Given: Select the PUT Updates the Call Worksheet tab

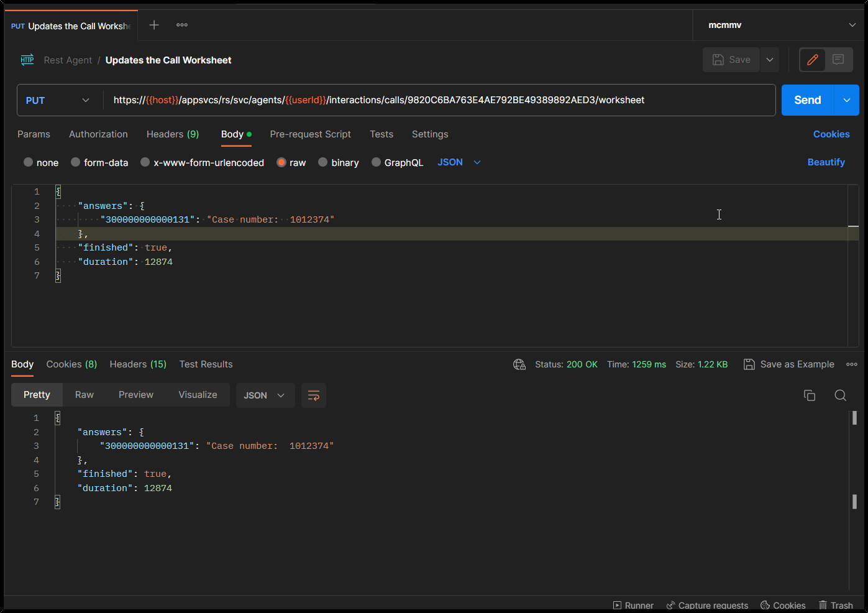Looking at the screenshot, I should click(71, 25).
